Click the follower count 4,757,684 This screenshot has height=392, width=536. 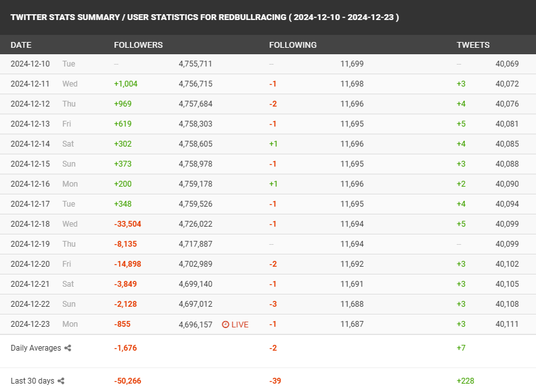195,104
